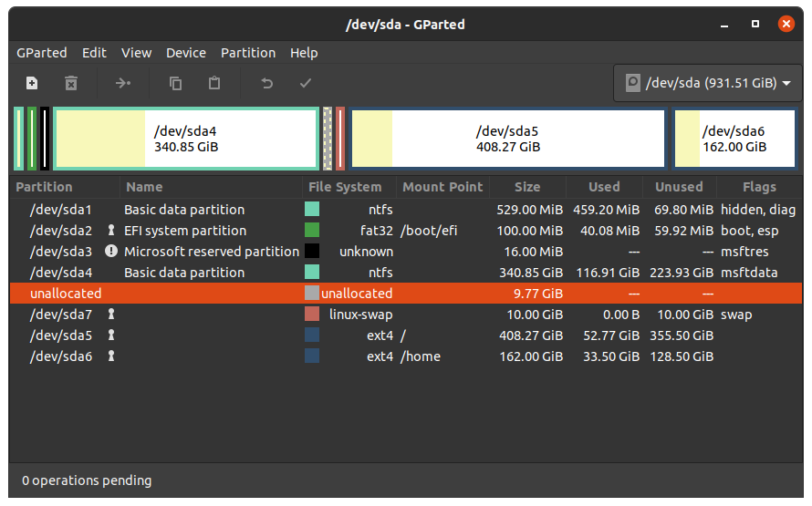Click the key icon beside /dev/sda5

[110, 336]
